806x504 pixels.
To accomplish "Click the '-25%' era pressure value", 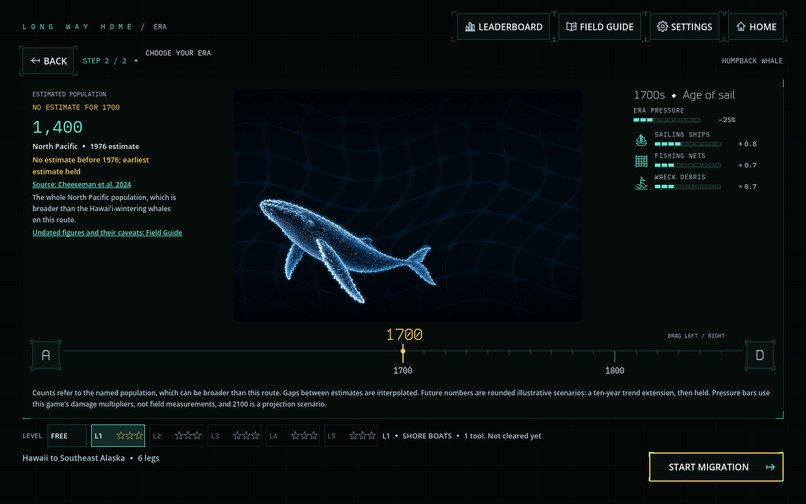I will [727, 120].
